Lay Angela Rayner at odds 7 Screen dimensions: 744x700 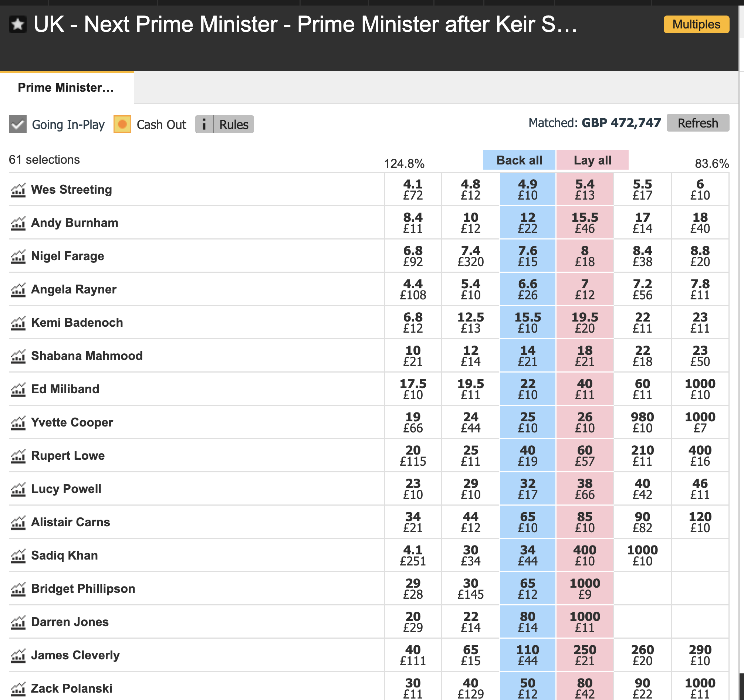click(x=585, y=289)
